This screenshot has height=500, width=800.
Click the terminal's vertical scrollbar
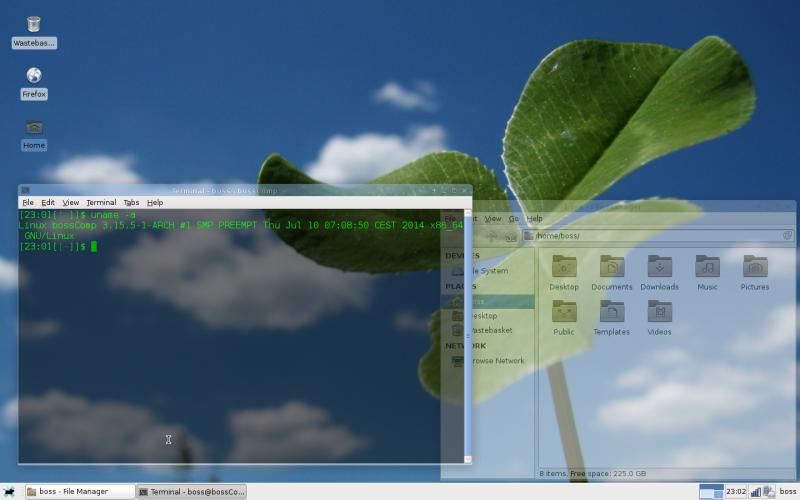pyautogui.click(x=467, y=330)
